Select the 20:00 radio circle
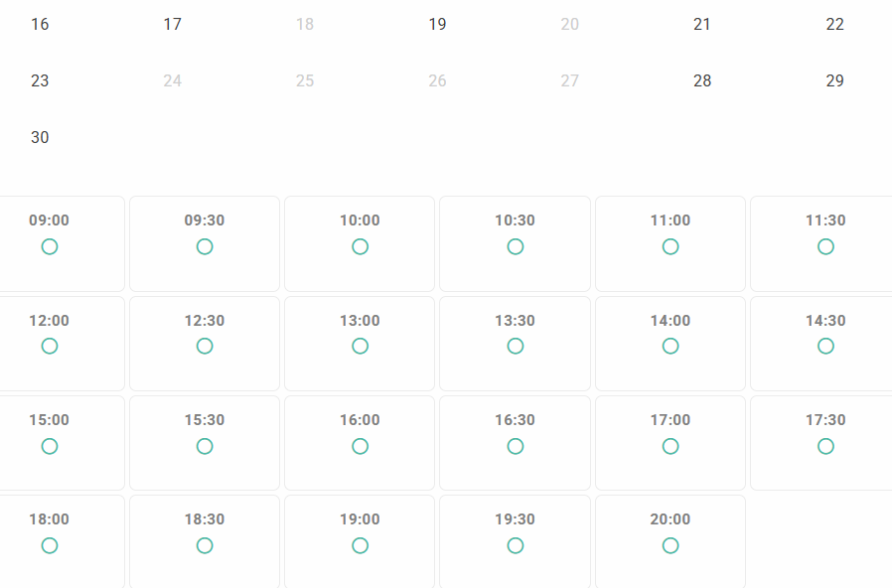Viewport: 892px width, 588px height. [670, 545]
